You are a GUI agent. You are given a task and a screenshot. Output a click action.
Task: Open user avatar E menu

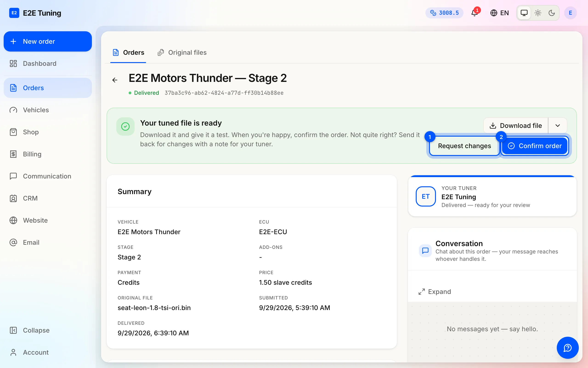pyautogui.click(x=570, y=13)
